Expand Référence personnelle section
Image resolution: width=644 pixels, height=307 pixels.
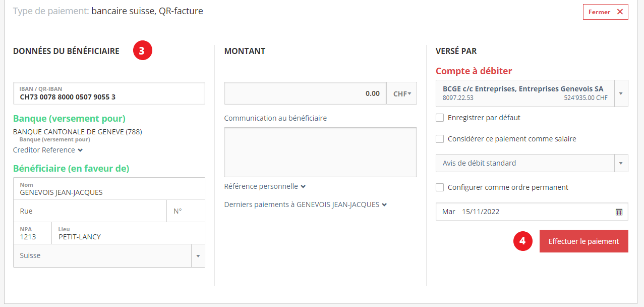265,186
